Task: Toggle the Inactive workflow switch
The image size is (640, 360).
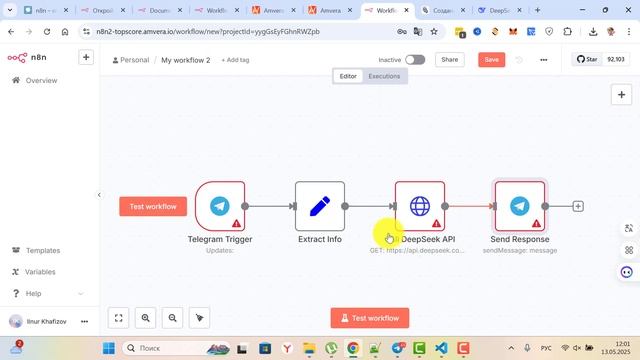Action: (415, 60)
